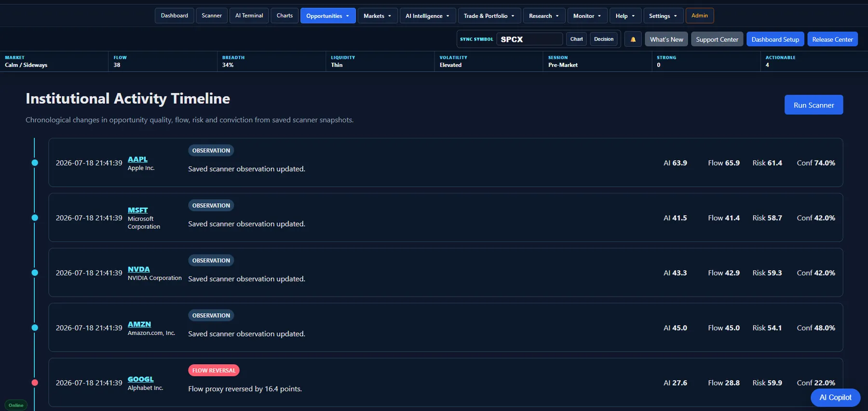This screenshot has height=411, width=868.
Task: Click the Chart button beside symbol
Action: pyautogui.click(x=576, y=39)
